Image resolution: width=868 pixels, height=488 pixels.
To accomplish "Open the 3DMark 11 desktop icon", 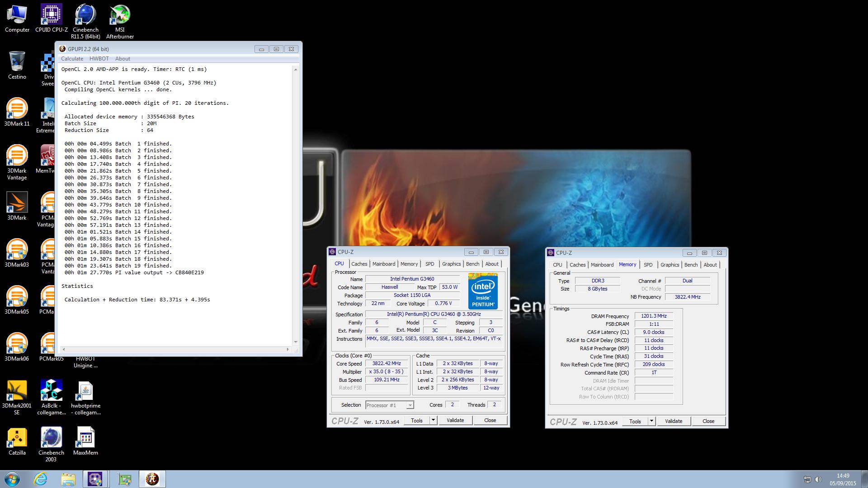I will (x=17, y=113).
